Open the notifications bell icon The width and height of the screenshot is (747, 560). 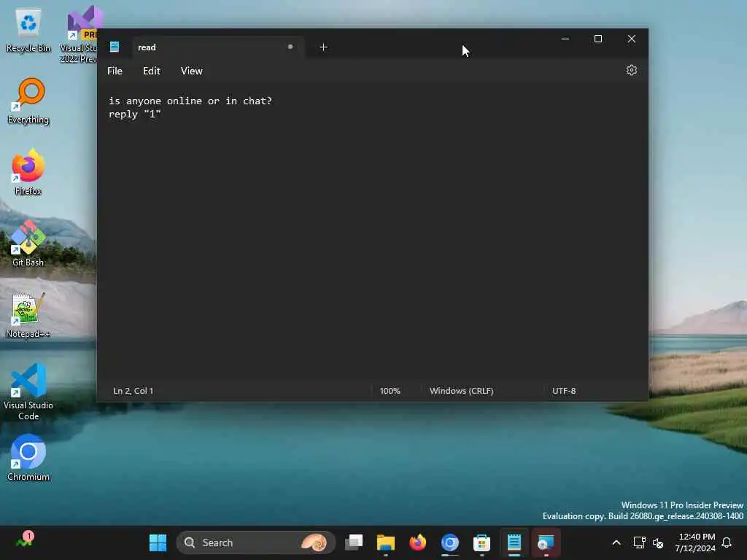coord(727,542)
